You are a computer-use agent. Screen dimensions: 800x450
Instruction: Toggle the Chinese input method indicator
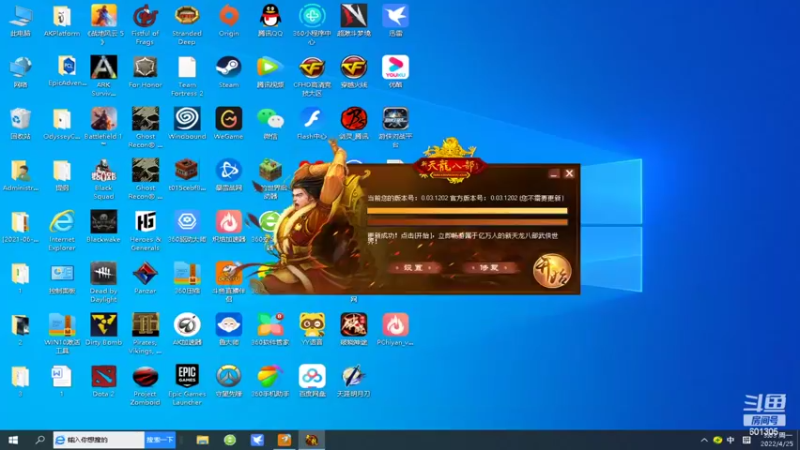click(731, 440)
